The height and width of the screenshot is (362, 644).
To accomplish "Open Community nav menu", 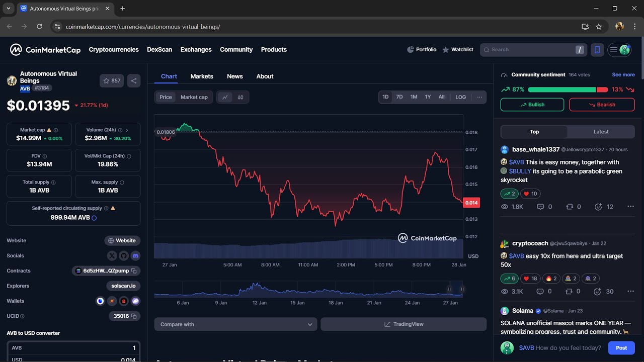I will pyautogui.click(x=236, y=50).
